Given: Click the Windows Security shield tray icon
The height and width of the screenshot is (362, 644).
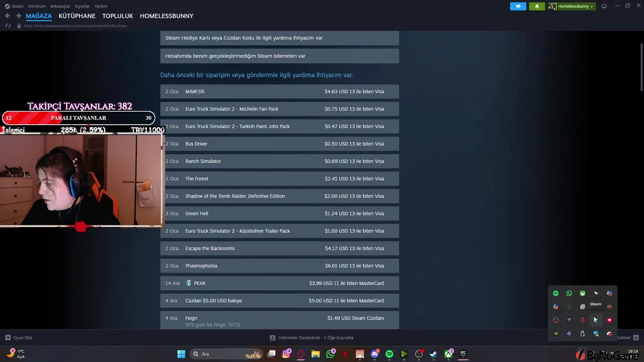Looking at the screenshot, I should [596, 333].
